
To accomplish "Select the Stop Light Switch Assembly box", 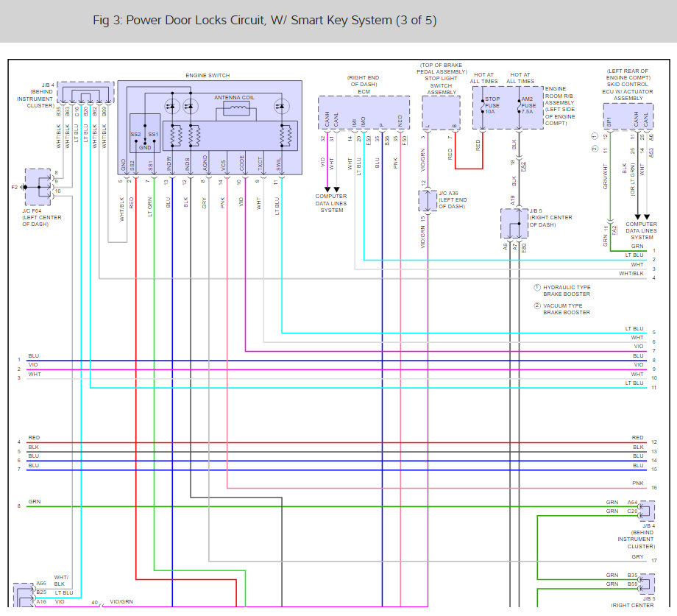I will coord(441,113).
